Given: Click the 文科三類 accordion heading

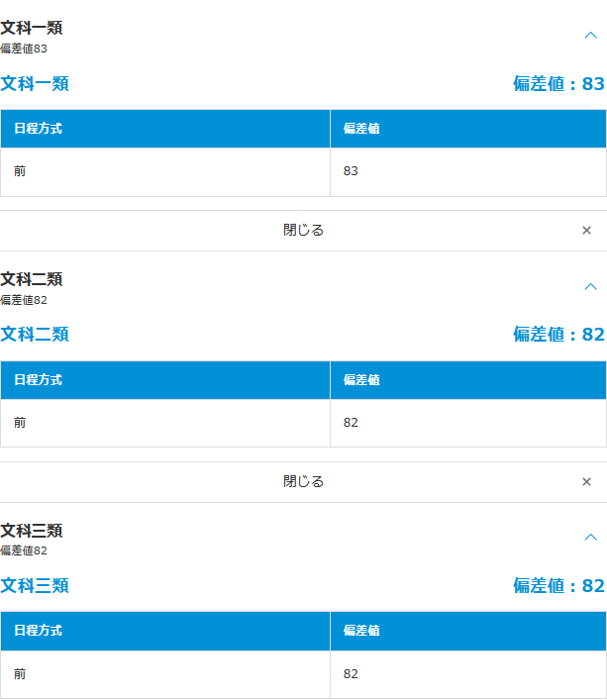Looking at the screenshot, I should [32, 531].
